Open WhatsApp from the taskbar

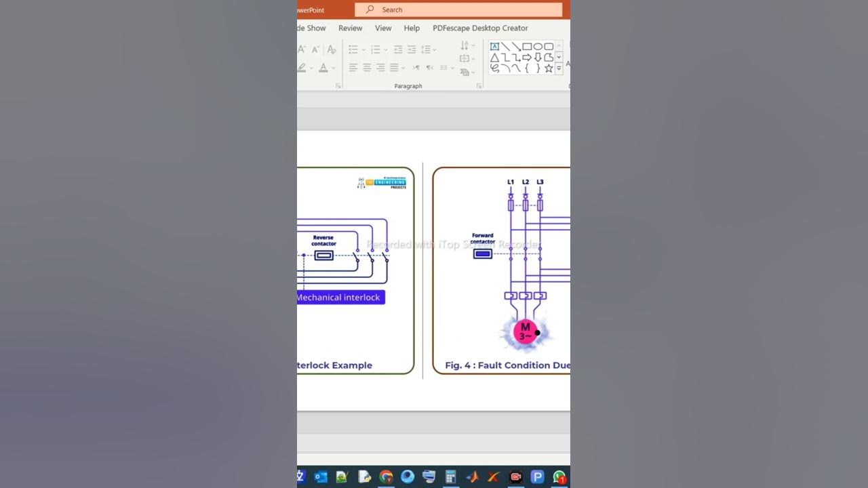pos(559,477)
